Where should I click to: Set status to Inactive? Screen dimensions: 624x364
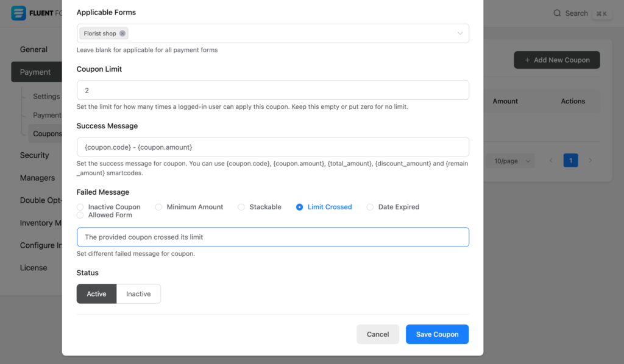click(138, 293)
